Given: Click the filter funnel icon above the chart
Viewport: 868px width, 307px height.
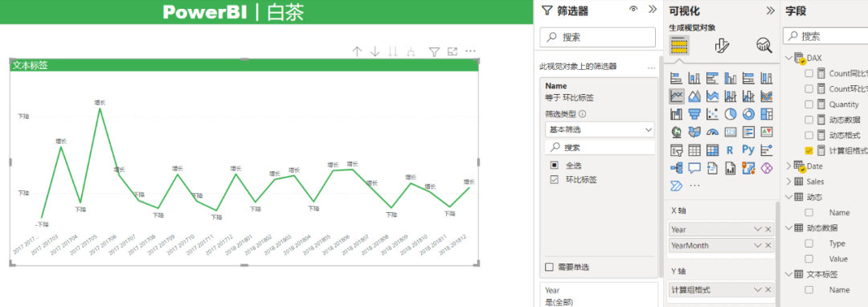Looking at the screenshot, I should [x=435, y=51].
